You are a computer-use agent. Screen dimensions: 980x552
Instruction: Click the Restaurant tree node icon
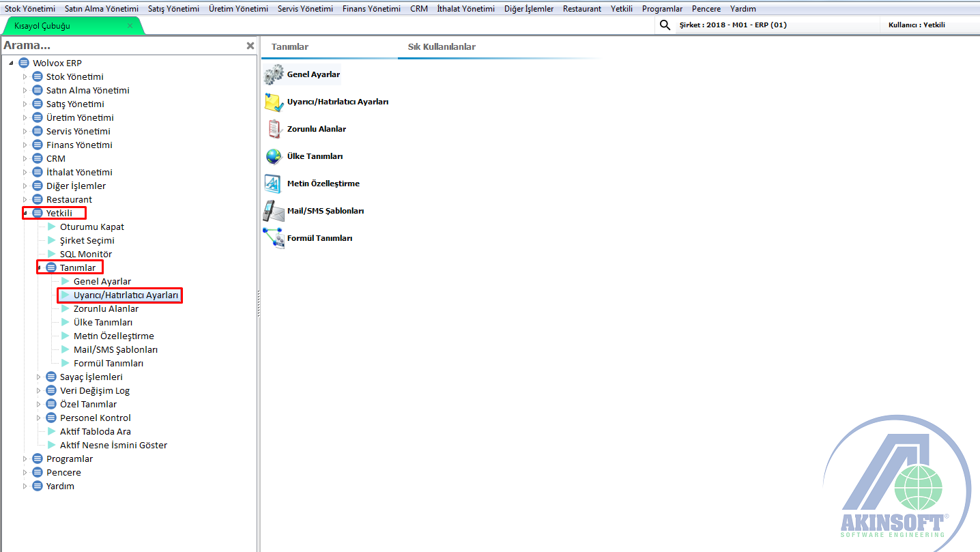[x=38, y=199]
